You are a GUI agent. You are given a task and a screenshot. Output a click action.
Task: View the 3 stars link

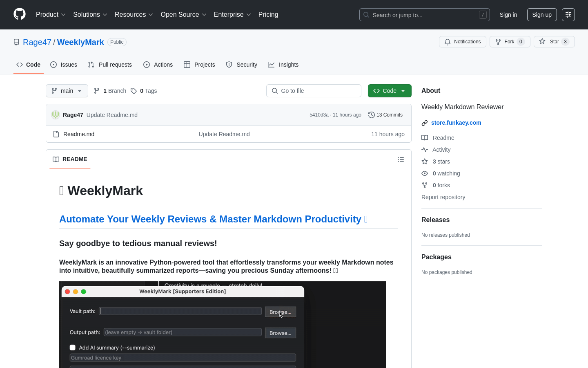click(x=441, y=162)
